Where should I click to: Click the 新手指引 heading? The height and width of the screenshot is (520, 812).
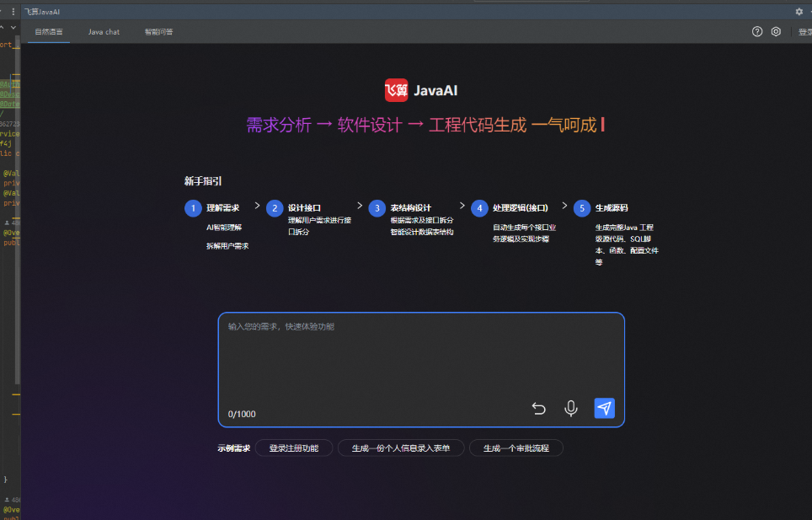point(203,181)
